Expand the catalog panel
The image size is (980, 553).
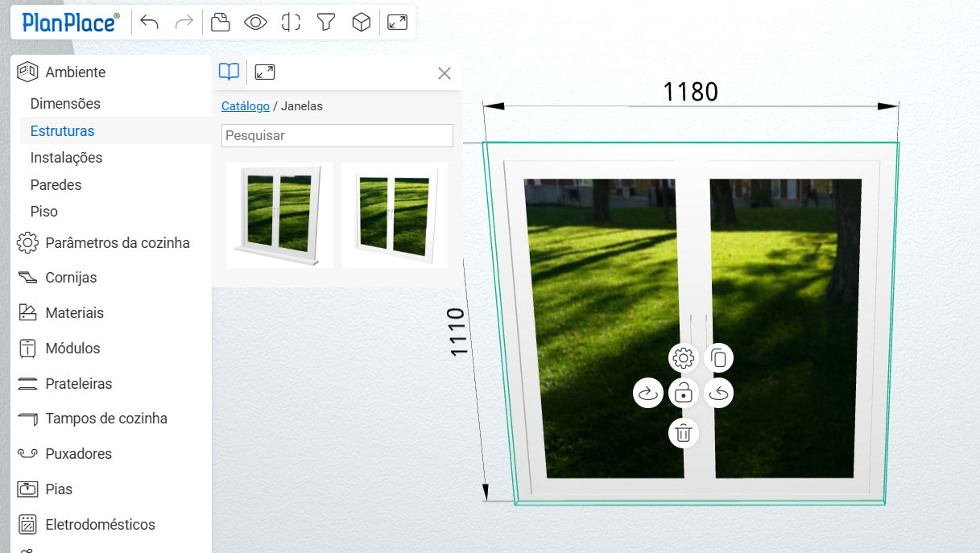(x=265, y=72)
